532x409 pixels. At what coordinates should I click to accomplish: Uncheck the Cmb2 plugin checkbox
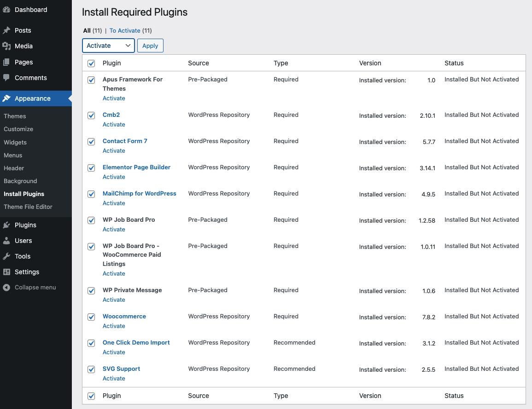[x=91, y=115]
